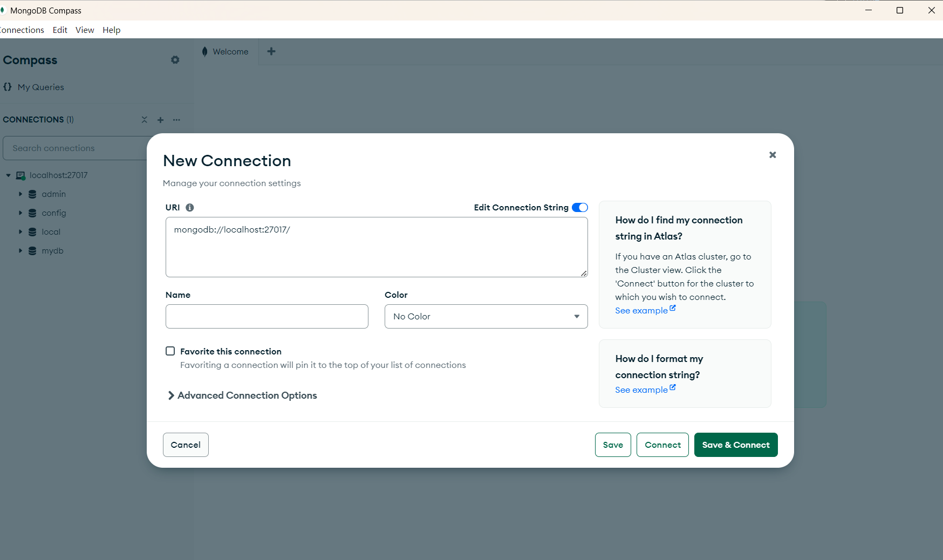Image resolution: width=943 pixels, height=560 pixels.
Task: Expand the admin database tree node
Action: [20, 194]
